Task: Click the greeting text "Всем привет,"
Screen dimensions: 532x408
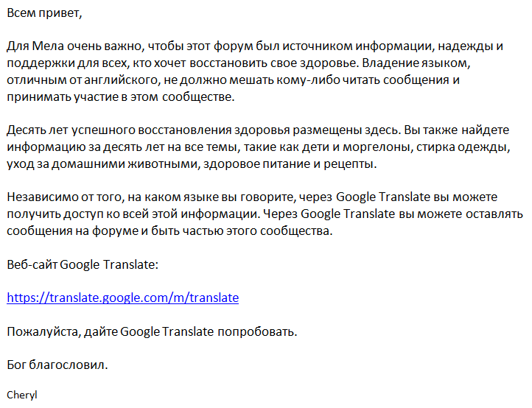Action: pos(44,13)
